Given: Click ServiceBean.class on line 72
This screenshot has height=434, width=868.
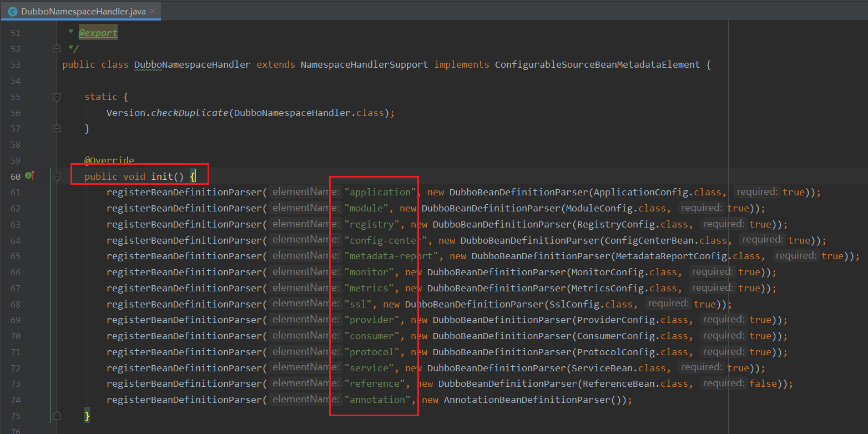Looking at the screenshot, I should (619, 368).
